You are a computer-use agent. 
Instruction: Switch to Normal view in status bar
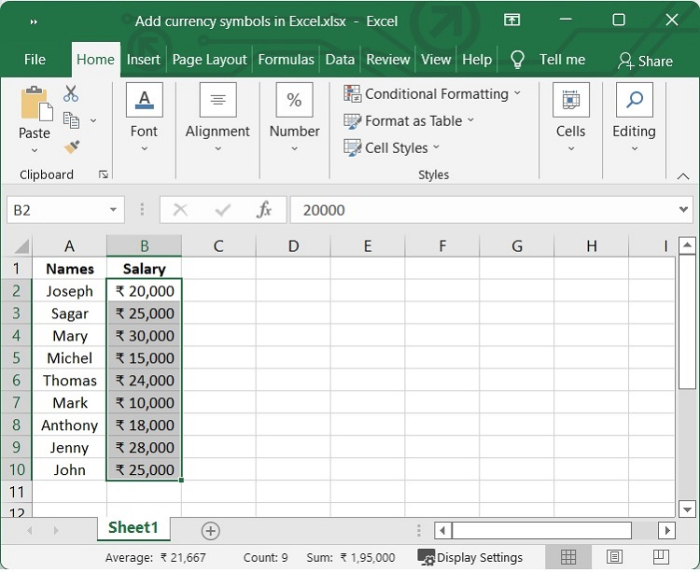tap(568, 557)
